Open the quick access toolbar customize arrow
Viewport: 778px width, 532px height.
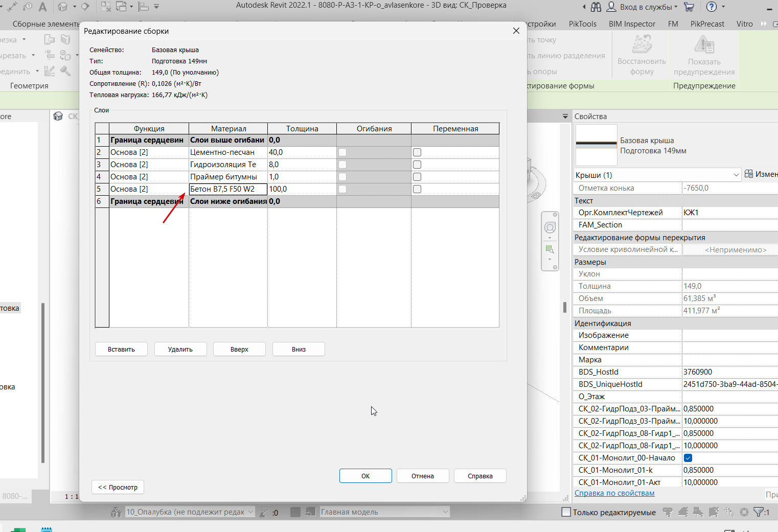pyautogui.click(x=156, y=7)
